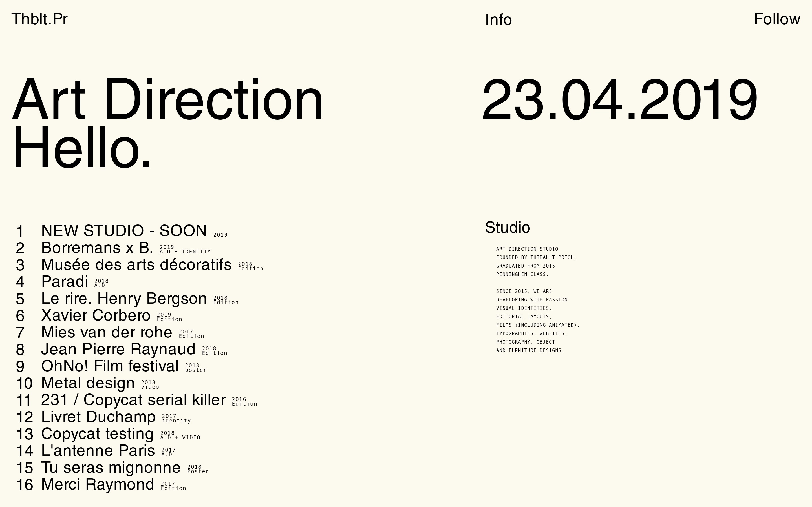Select the Tu seras mignonne poster project
The height and width of the screenshot is (507, 812).
click(x=111, y=468)
